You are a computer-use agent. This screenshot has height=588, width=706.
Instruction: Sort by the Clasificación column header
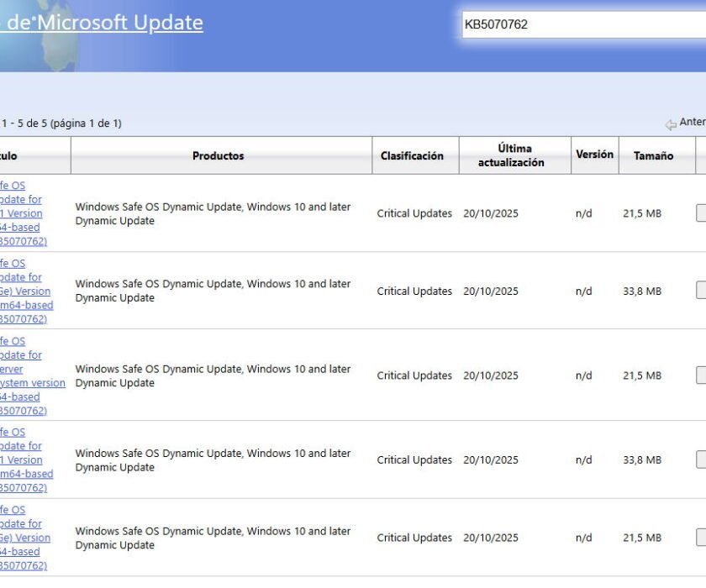pyautogui.click(x=414, y=155)
